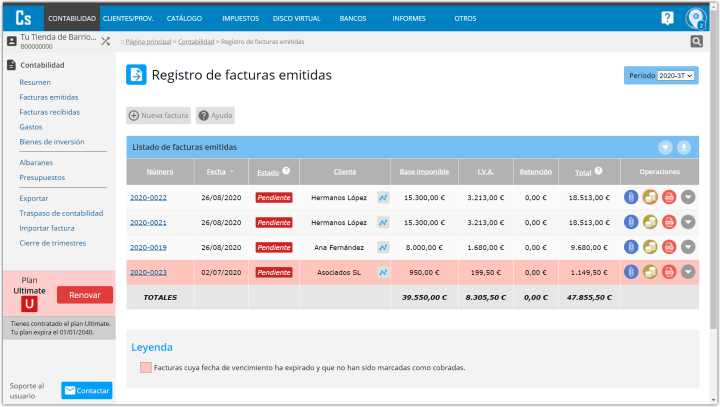Image resolution: width=720 pixels, height=407 pixels.
Task: Click payment coins icon for invoice 2020-0023
Action: (650, 272)
